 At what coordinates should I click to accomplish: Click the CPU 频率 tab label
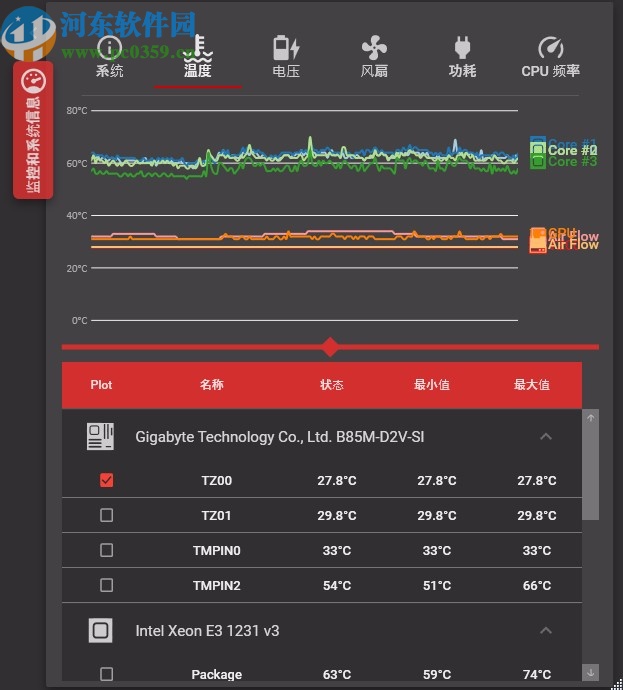tap(550, 71)
